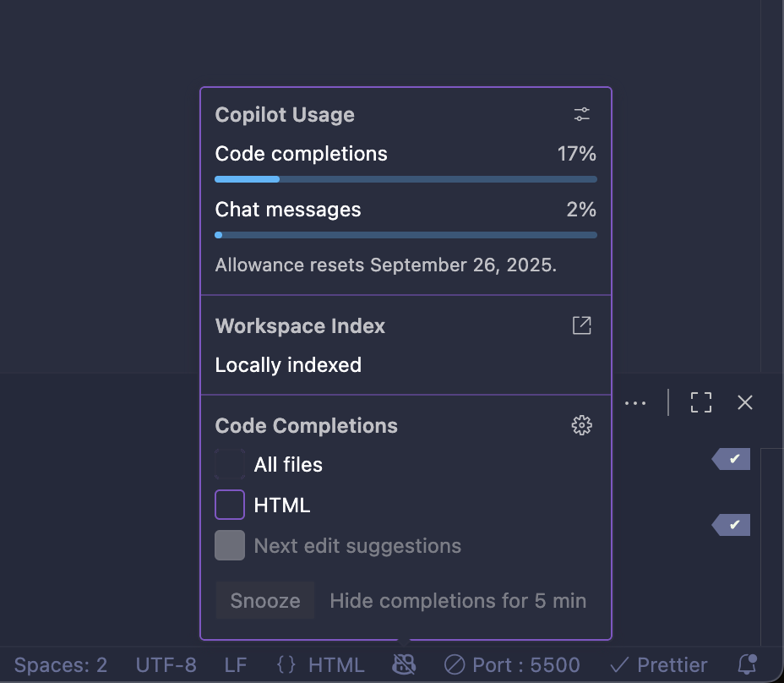Toggle the All files checkbox
Screen dimensions: 784x683
pyautogui.click(x=230, y=464)
